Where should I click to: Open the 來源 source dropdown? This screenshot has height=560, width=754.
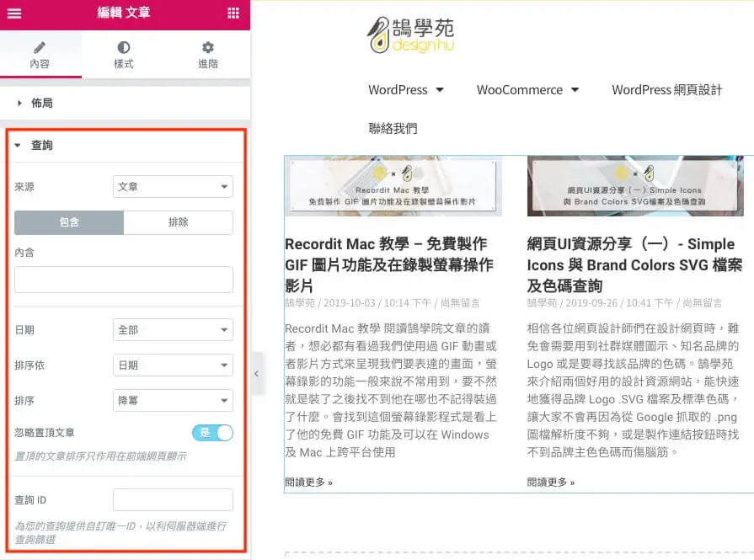(173, 186)
